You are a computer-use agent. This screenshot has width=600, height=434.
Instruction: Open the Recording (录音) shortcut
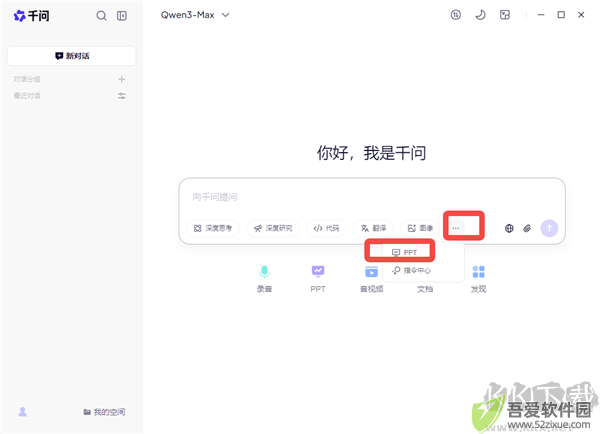point(264,279)
